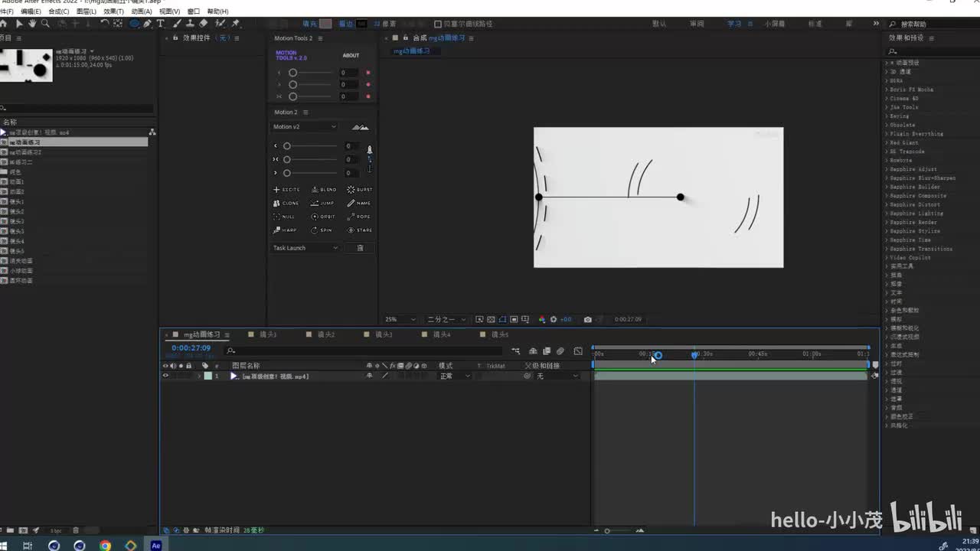
Task: Open the 25% magnification dropdown
Action: [x=400, y=319]
